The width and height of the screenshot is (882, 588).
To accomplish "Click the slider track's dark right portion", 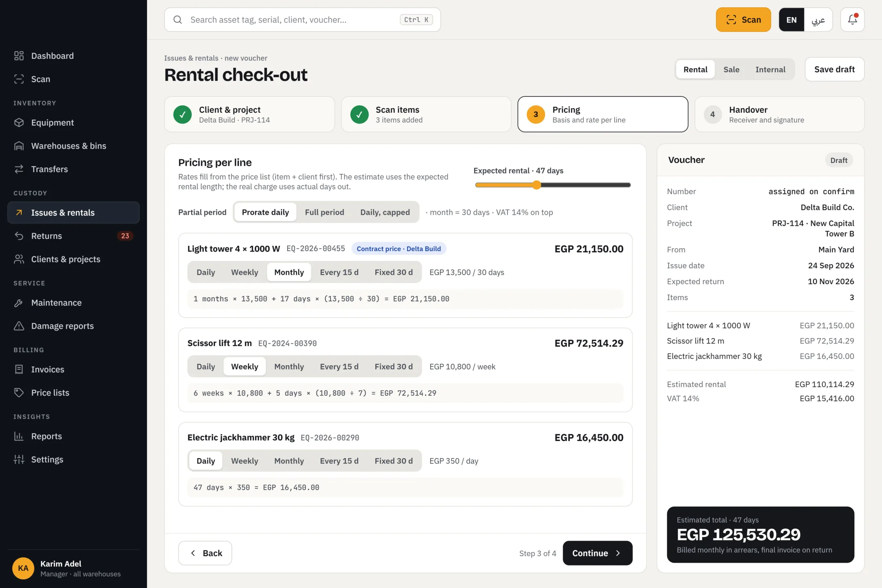I will tap(586, 185).
